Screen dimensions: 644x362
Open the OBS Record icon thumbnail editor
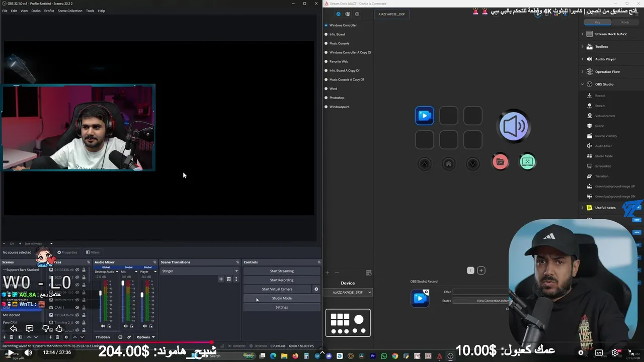[420, 298]
